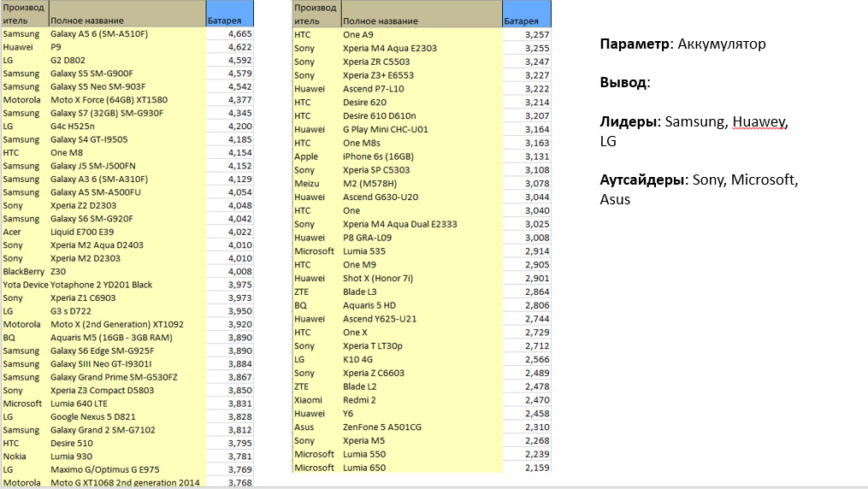Select 'Xperia M2 Aqua D2403' cell
The image size is (868, 489).
tap(127, 245)
